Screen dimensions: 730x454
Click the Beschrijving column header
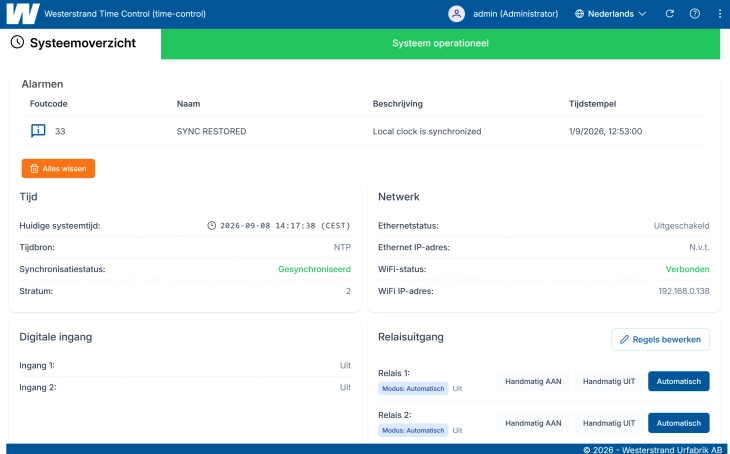398,104
